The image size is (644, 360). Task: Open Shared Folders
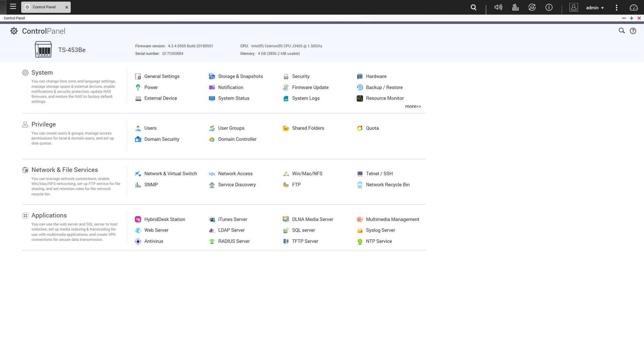[304, 128]
